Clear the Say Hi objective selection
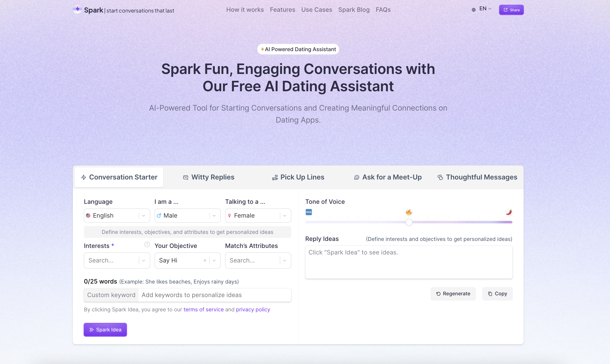Viewport: 610px width, 364px height. click(x=205, y=260)
